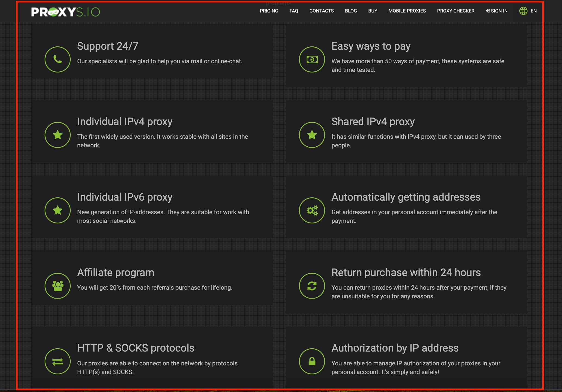Click the Individual IPv6 proxy star icon
This screenshot has height=392, width=562.
click(x=57, y=210)
